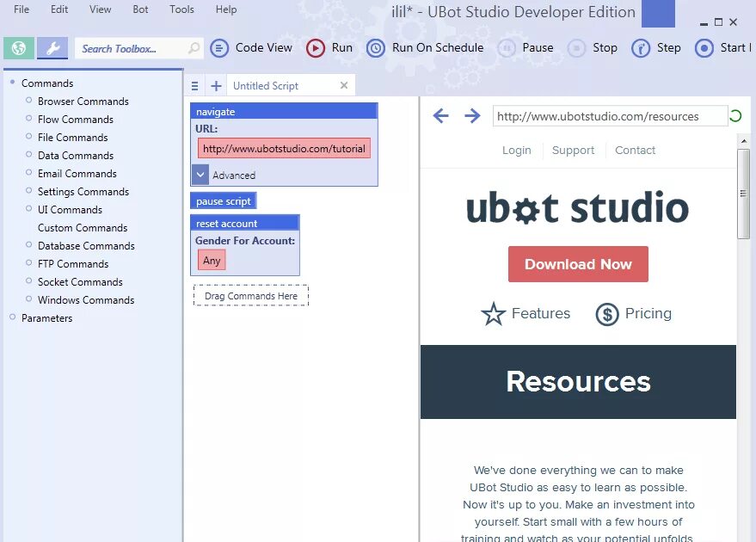Open the View menu
Screen dimensions: 756x542
[x=100, y=9]
